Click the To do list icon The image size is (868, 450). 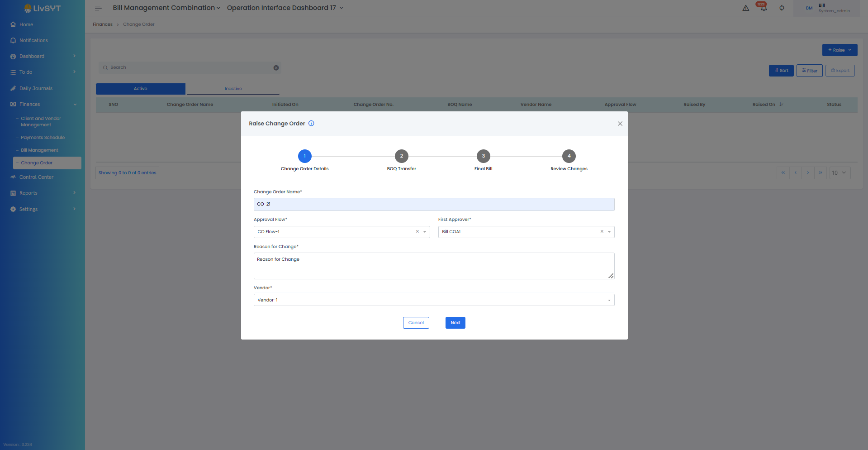13,72
